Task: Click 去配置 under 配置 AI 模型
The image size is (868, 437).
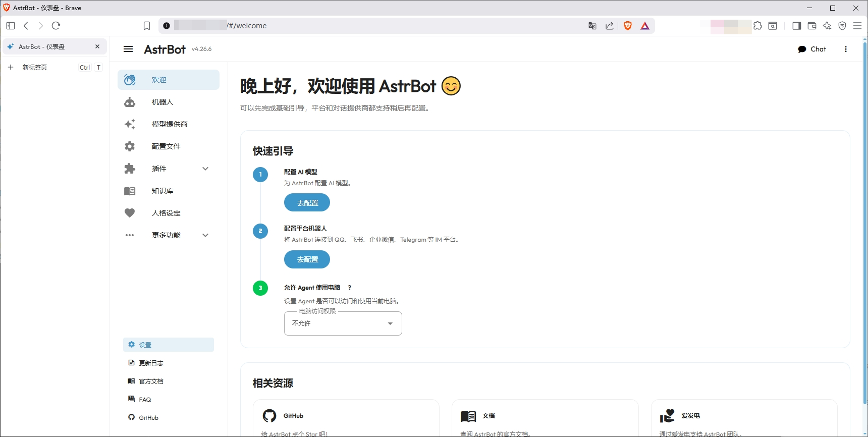Action: (307, 203)
